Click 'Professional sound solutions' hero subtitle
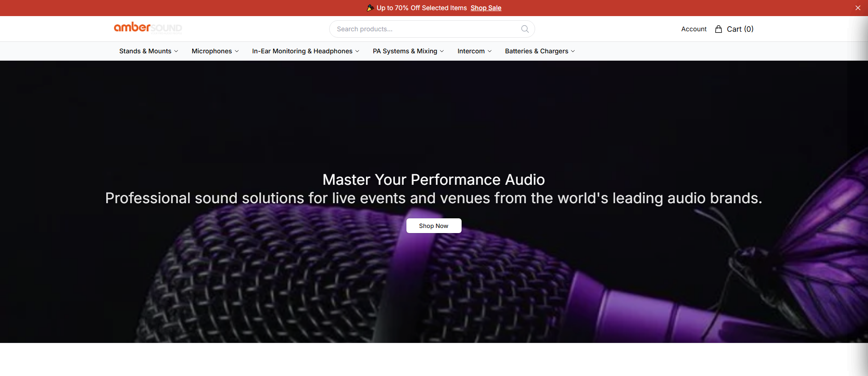Screen dimensions: 868x376 pos(434,198)
